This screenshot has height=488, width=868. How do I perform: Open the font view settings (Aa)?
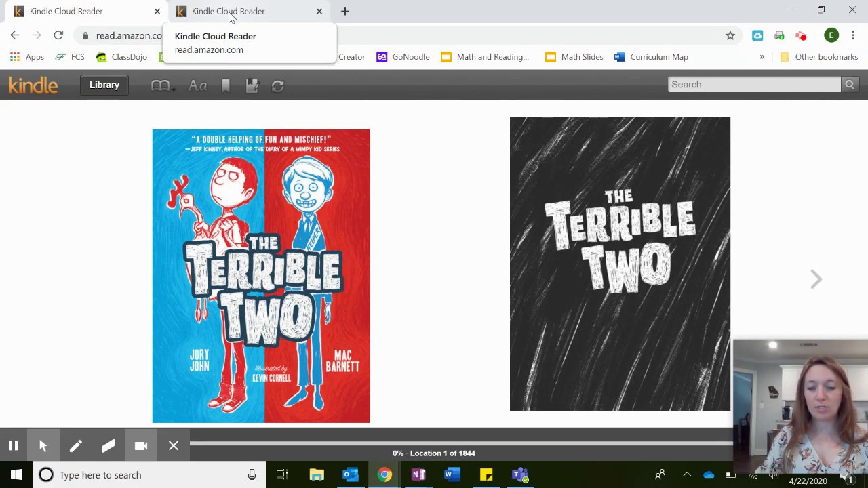pyautogui.click(x=197, y=85)
